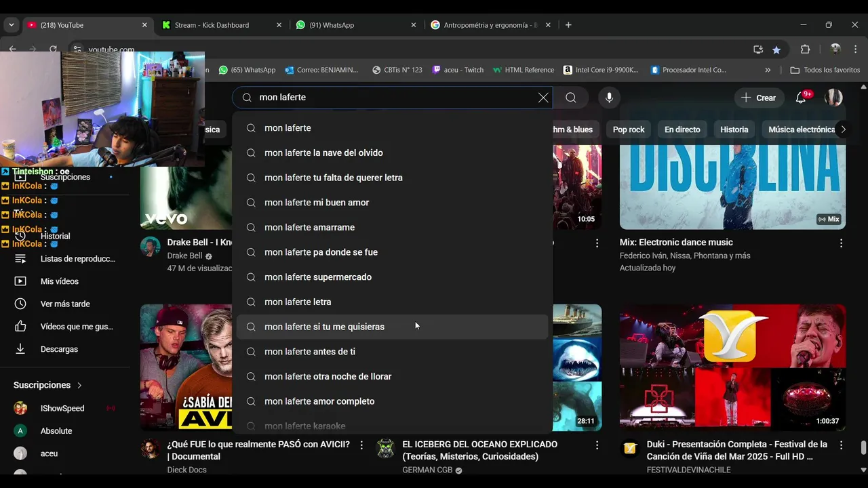Open Mis vídeos in sidebar
Image resolution: width=868 pixels, height=488 pixels.
65,281
